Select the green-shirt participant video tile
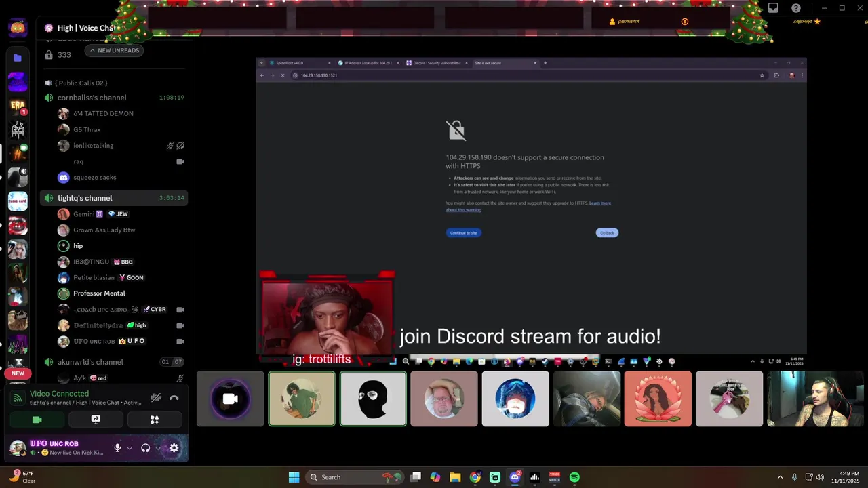Viewport: 868px width, 488px height. [x=302, y=399]
